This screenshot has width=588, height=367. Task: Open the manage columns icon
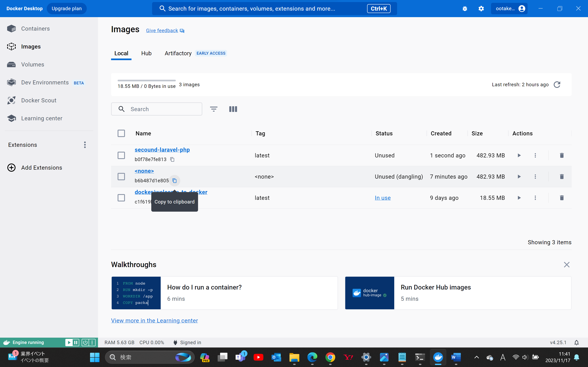tap(233, 109)
